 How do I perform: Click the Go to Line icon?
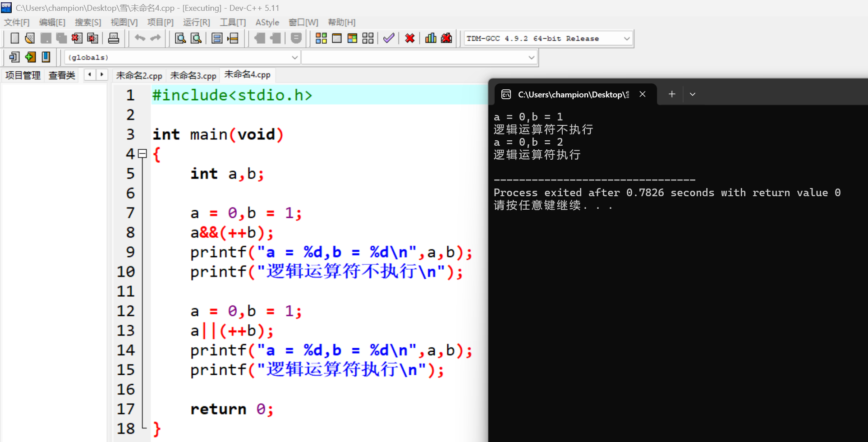tap(233, 38)
